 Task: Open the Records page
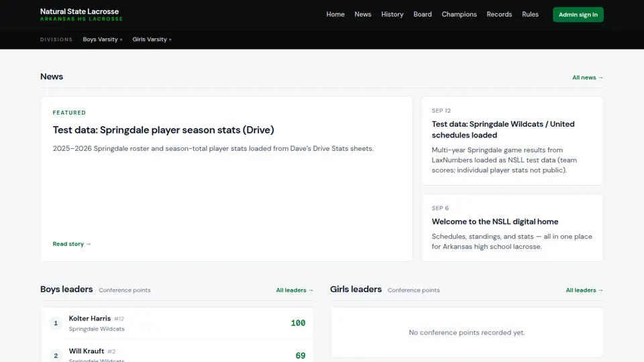(x=499, y=14)
